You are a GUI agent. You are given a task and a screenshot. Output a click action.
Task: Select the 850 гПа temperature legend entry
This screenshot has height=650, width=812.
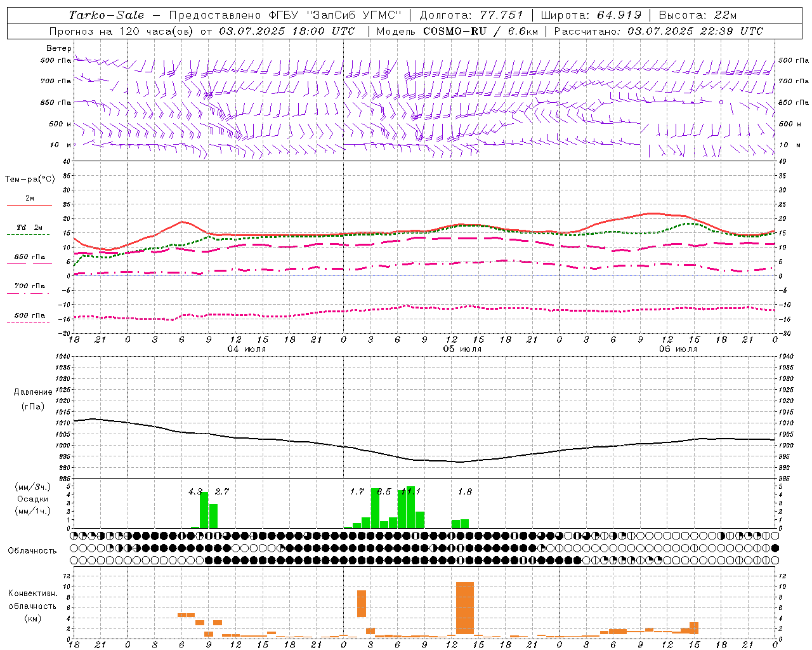click(29, 260)
